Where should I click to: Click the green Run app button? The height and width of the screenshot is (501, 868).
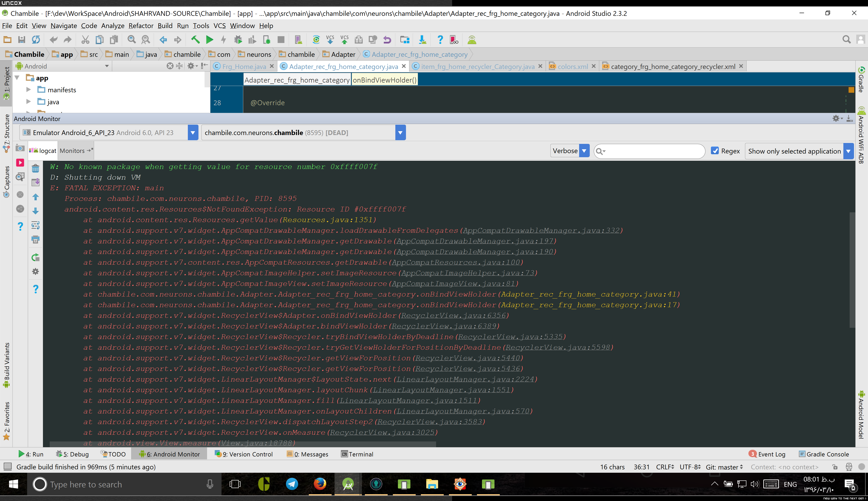pyautogui.click(x=209, y=40)
